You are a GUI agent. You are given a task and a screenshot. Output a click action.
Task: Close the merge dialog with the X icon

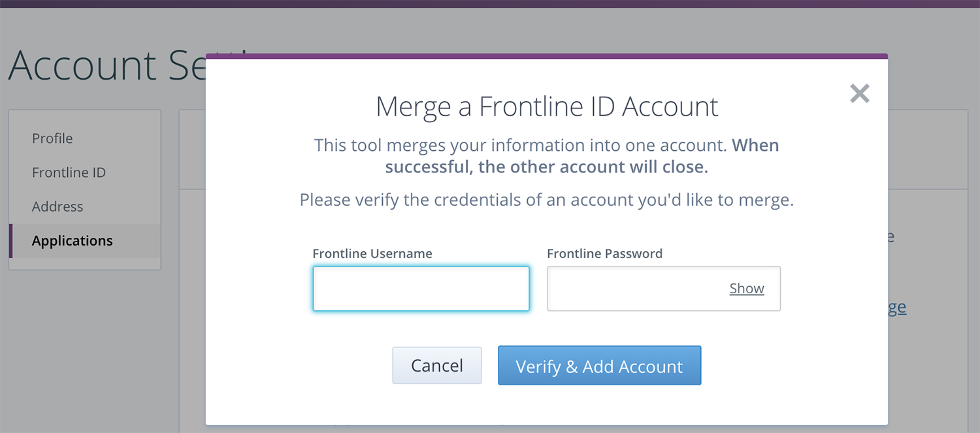tap(860, 94)
